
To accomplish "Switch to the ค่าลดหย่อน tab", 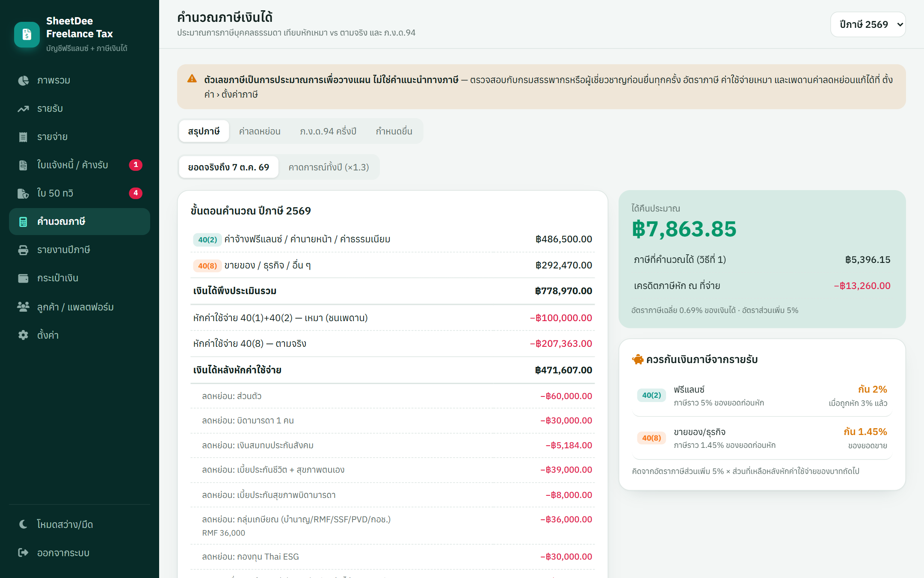I will 260,131.
